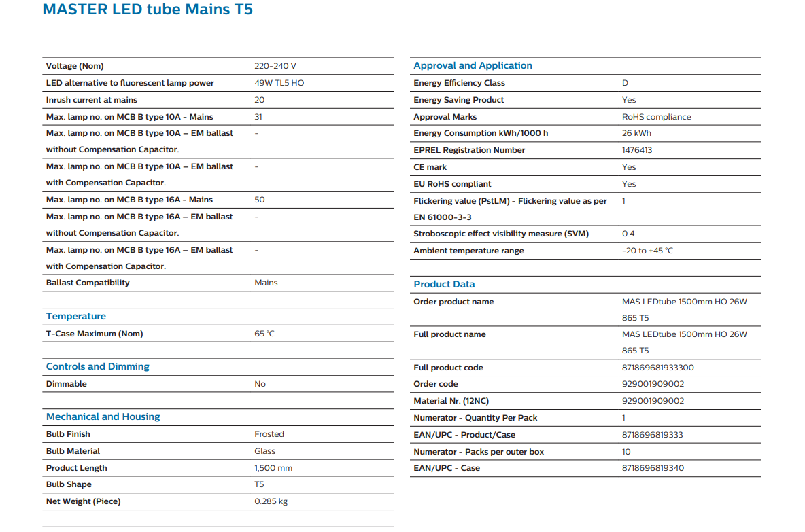Screen dimensions: 805x532
Task: Click the 0.285 kg net weight value
Action: pyautogui.click(x=271, y=501)
